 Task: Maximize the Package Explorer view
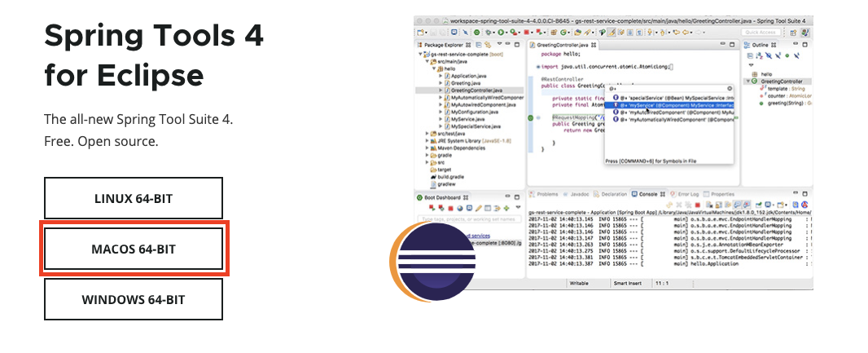click(517, 44)
